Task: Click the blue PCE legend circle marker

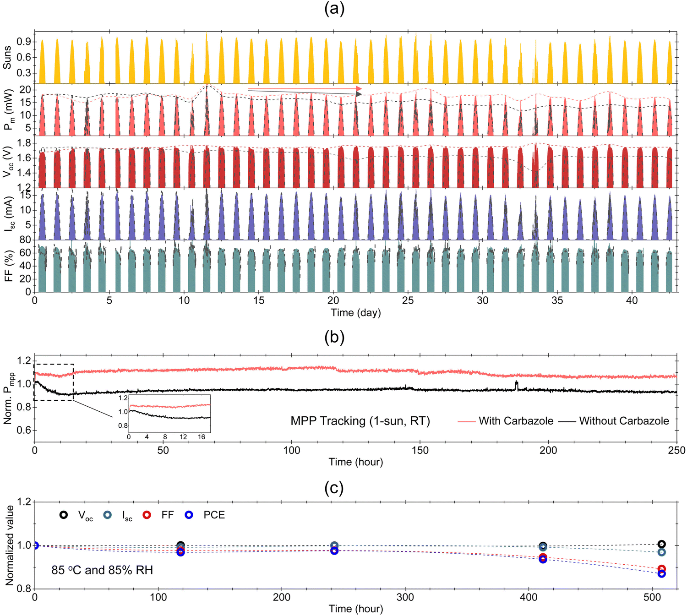Action: 189,515
